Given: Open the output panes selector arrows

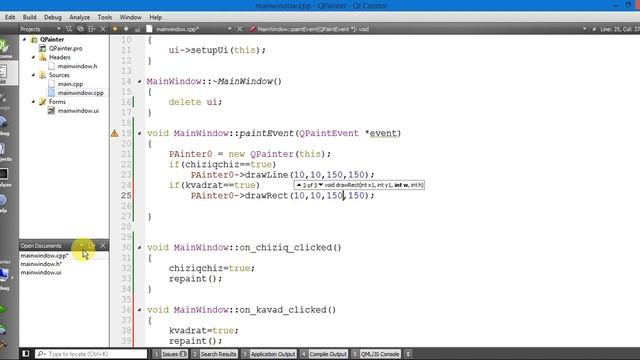Looking at the screenshot, I should [408, 354].
